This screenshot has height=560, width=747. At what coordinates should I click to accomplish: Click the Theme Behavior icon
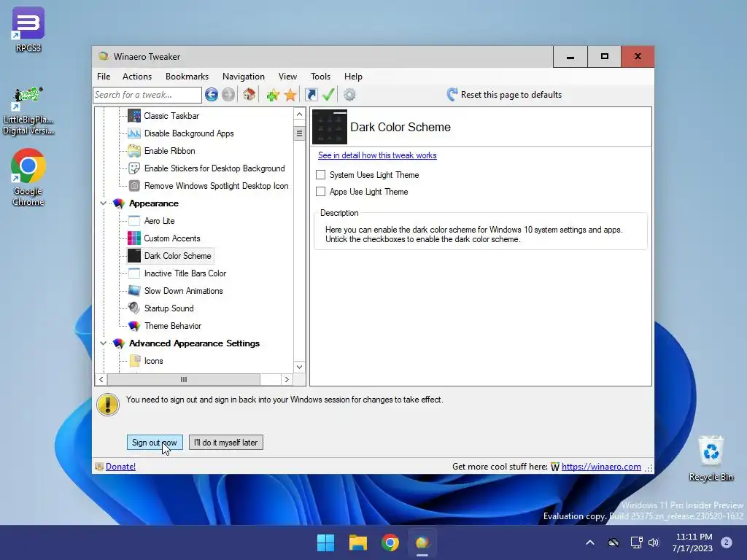coord(134,326)
